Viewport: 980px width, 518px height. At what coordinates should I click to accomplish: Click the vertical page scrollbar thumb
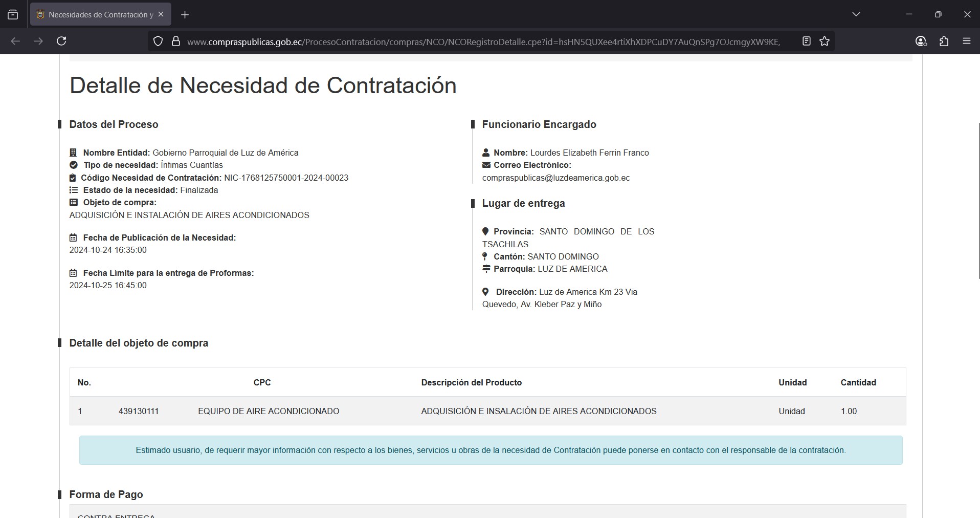979,201
